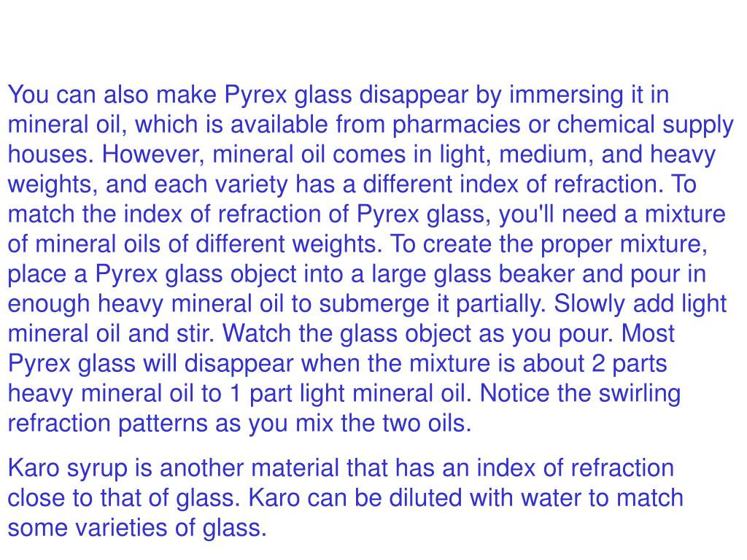This screenshot has height=560, width=747.
Task: Click the word 'you'll' in fifth line
Action: (527, 215)
